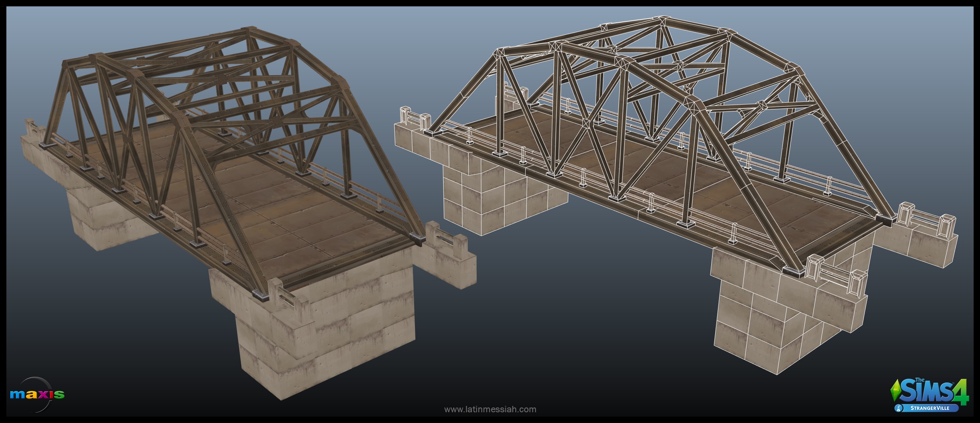Click the www.latinmessiah.com website text
The height and width of the screenshot is (423, 980).
click(490, 409)
